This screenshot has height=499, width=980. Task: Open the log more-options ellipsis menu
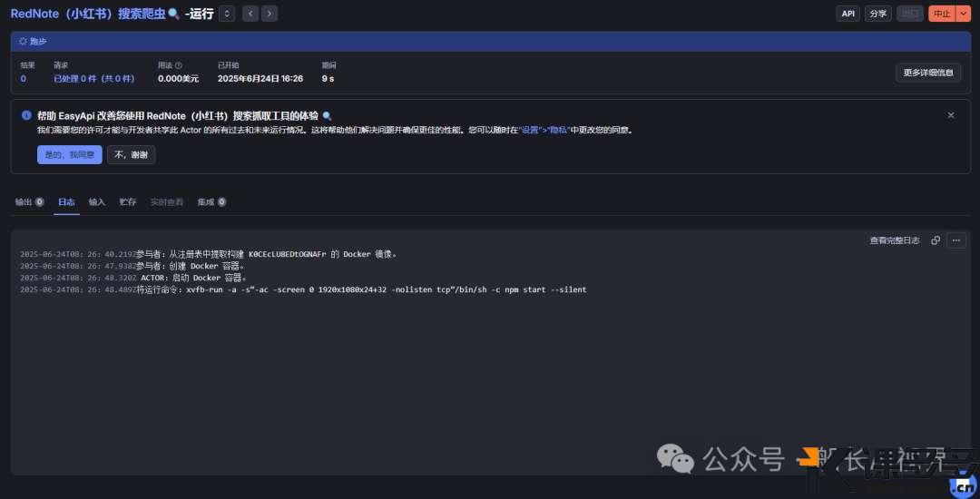point(955,240)
